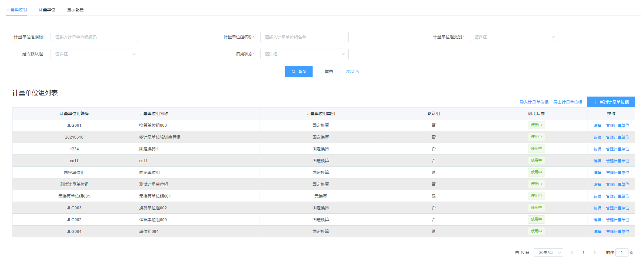Focus the 计量单位组编码 input field
Viewport: 644px width, 265px height.
(x=94, y=37)
